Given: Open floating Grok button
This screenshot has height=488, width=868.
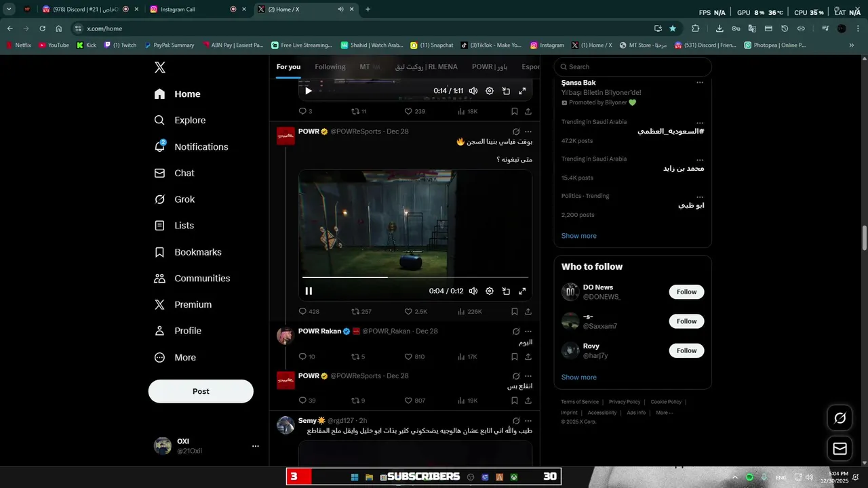Looking at the screenshot, I should [840, 418].
